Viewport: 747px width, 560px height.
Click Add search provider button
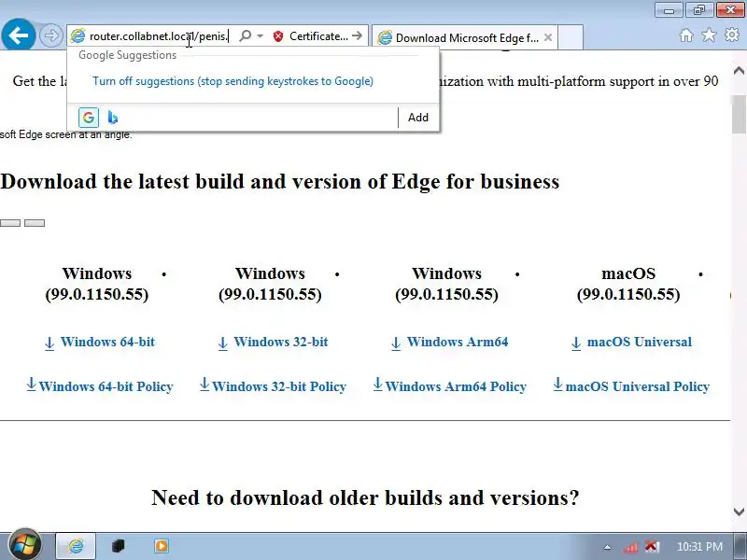click(x=417, y=118)
